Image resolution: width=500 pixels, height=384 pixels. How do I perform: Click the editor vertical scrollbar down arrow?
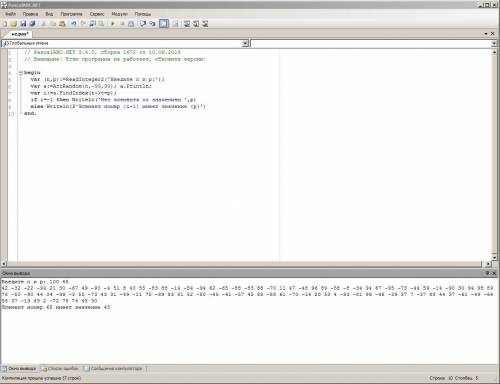coord(494,258)
